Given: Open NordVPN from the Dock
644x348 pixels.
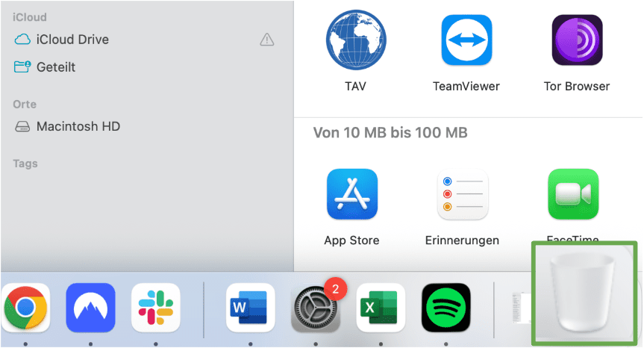Looking at the screenshot, I should click(90, 308).
